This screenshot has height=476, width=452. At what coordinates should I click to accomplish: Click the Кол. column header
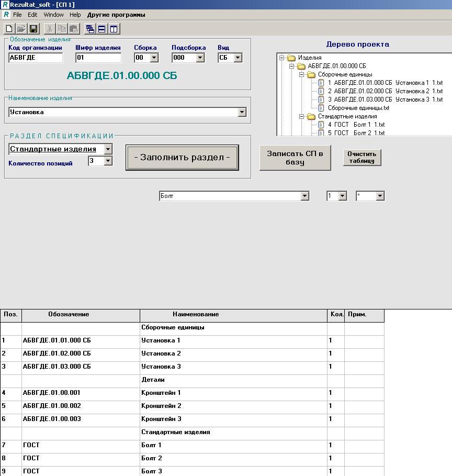tap(336, 316)
